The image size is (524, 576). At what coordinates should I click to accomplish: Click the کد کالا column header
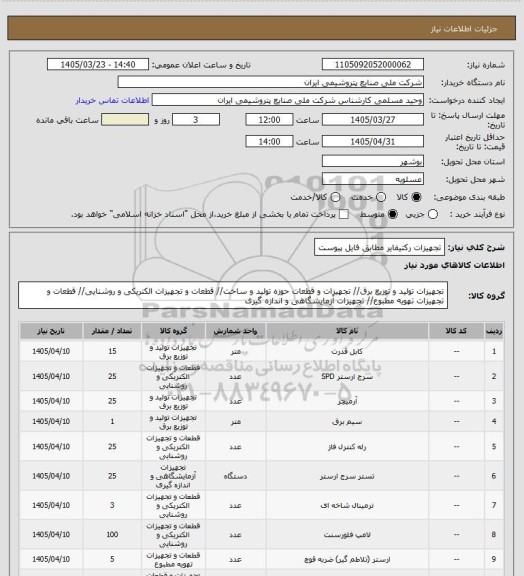456,331
